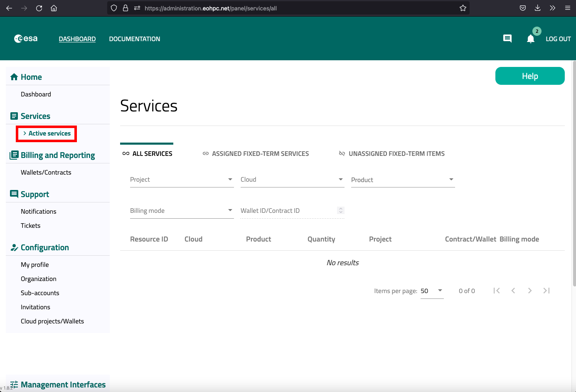Viewport: 576px width, 392px height.
Task: Click the Home house icon
Action: tap(14, 77)
